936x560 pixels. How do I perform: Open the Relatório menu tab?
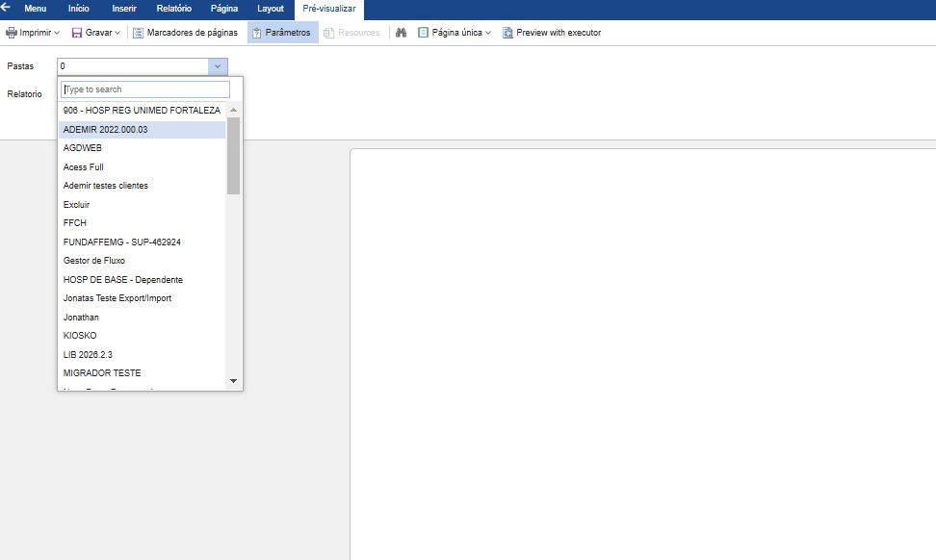click(x=173, y=9)
